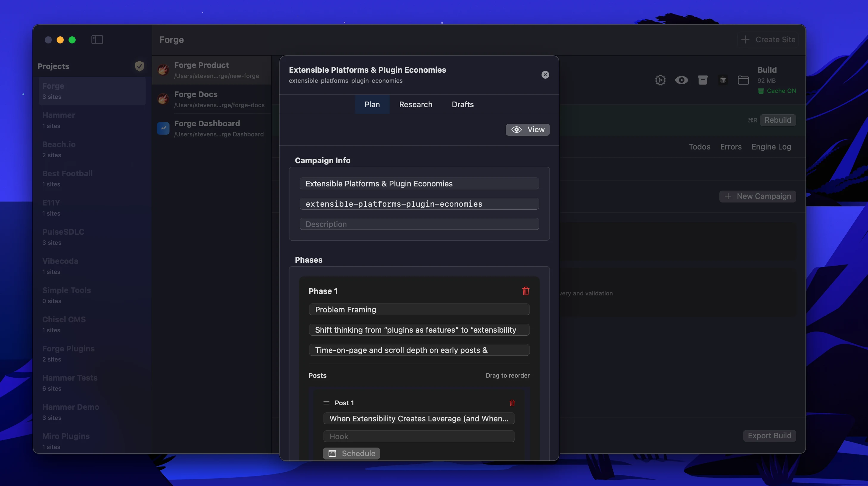Switch to the Drafts tab
868x486 pixels.
pyautogui.click(x=463, y=105)
